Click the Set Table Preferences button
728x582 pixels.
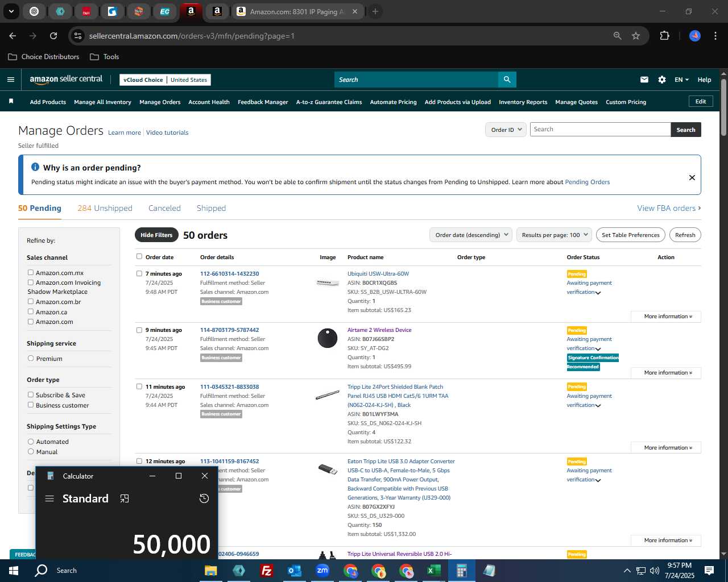click(630, 235)
